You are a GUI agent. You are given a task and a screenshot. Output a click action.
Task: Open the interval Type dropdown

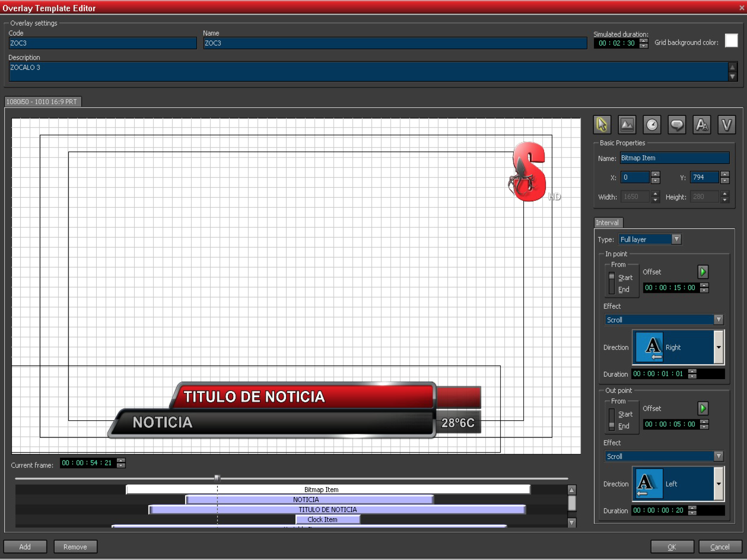click(676, 239)
